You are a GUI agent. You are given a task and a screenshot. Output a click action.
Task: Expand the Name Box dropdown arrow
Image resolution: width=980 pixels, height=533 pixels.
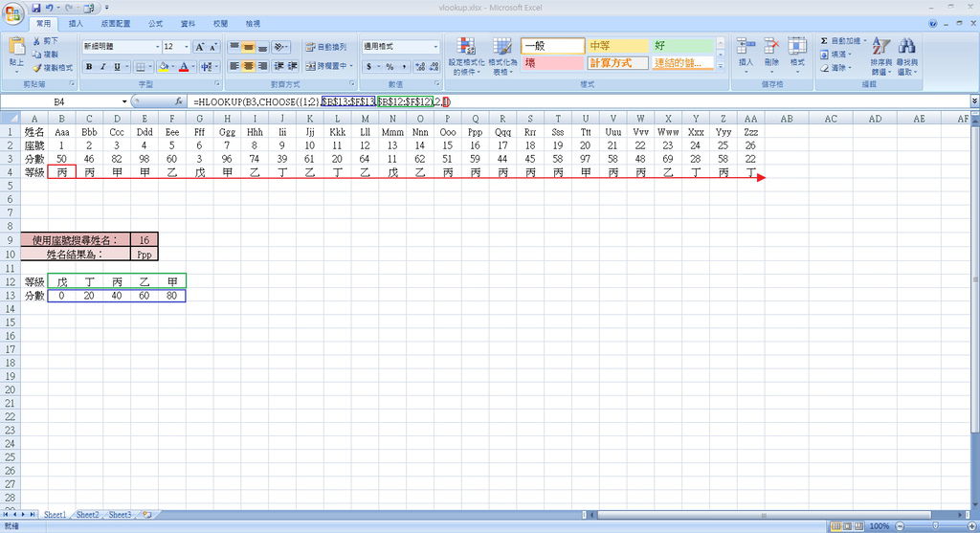pyautogui.click(x=123, y=101)
